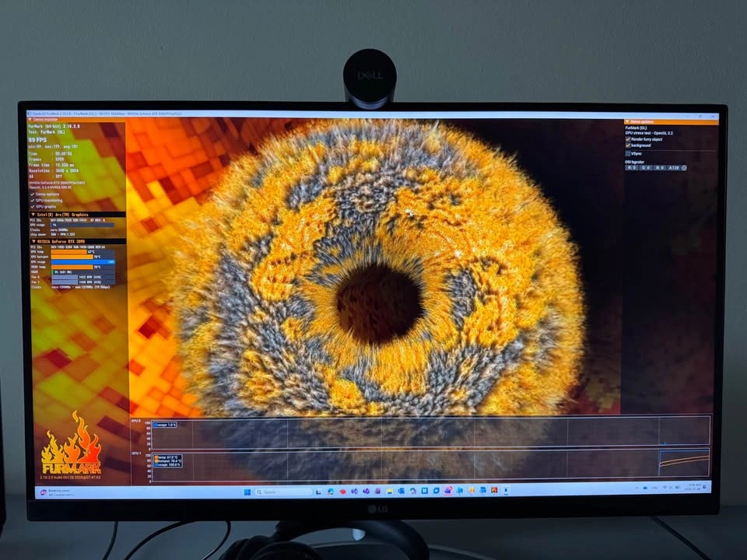Click the VRAM temp bar
The height and width of the screenshot is (560, 747).
83,267
